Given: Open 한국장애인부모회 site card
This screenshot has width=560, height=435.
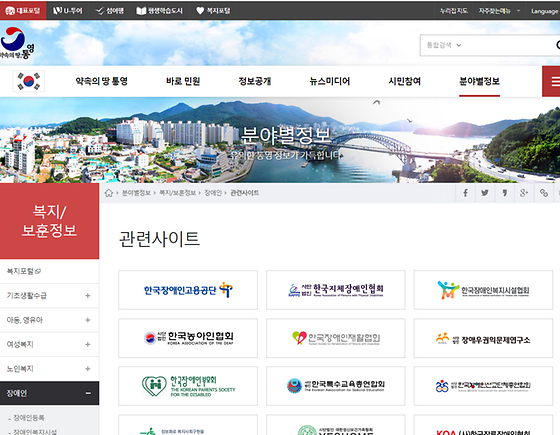Looking at the screenshot, I should (x=188, y=386).
